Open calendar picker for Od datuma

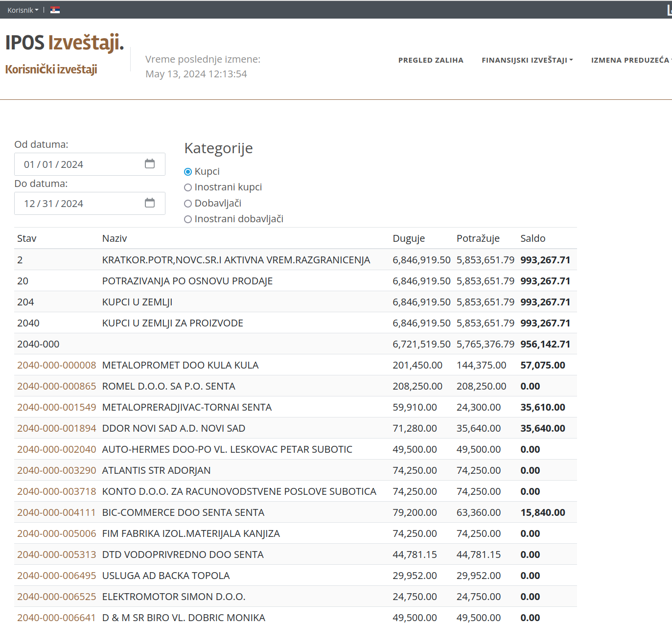(x=150, y=164)
